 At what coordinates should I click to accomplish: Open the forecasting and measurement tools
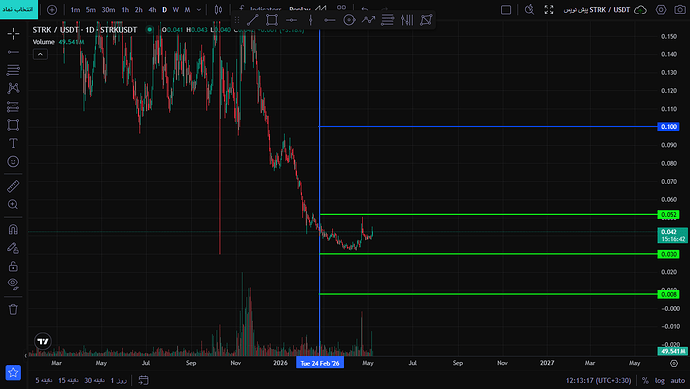[13, 106]
